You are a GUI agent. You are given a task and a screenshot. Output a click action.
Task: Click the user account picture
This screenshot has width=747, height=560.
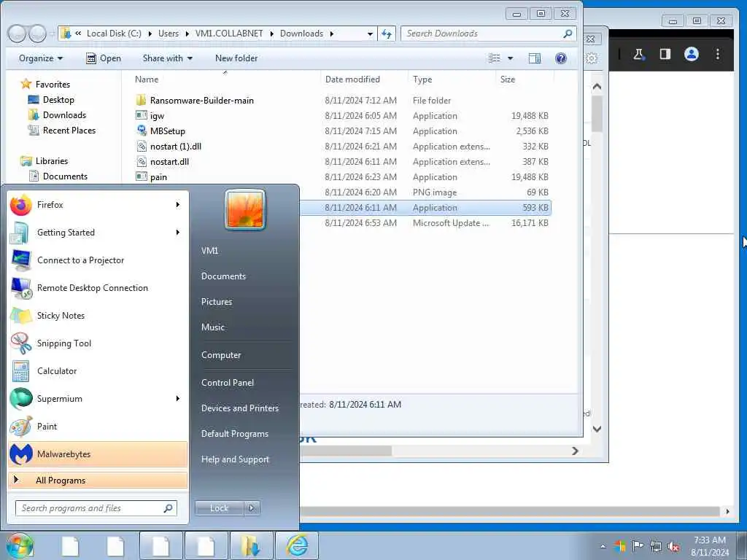(245, 209)
